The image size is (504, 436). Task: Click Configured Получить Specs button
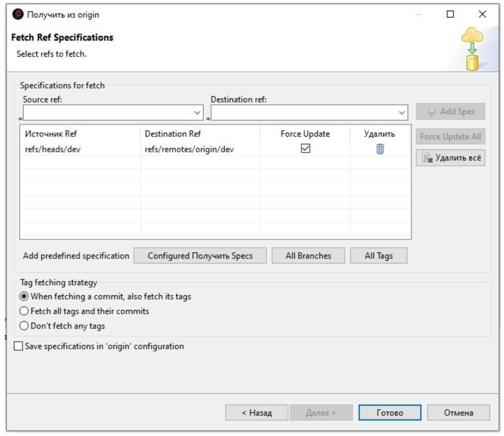200,256
